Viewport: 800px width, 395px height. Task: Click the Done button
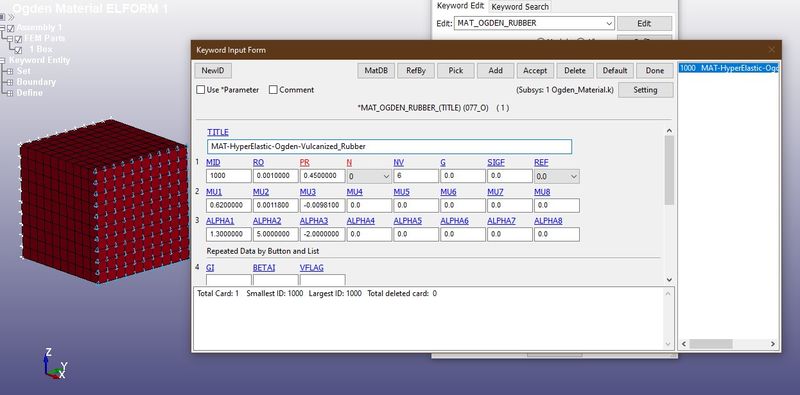pos(655,70)
